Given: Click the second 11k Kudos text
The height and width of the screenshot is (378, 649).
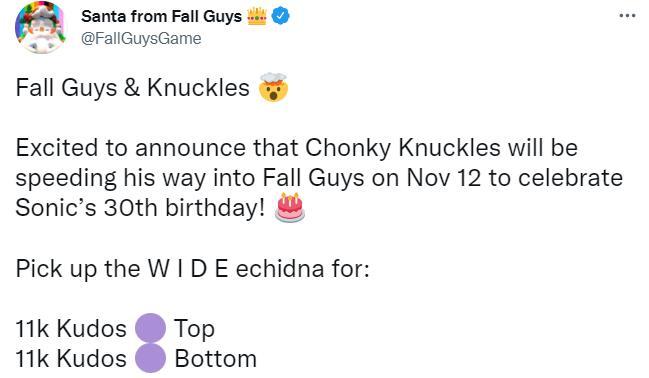Looking at the screenshot, I should pyautogui.click(x=71, y=359).
